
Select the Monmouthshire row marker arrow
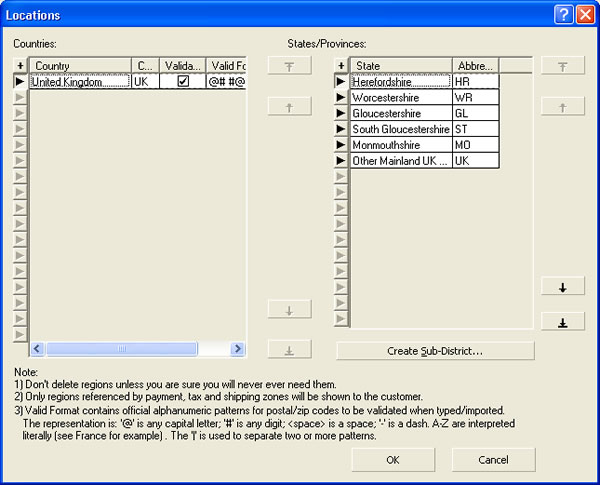(x=341, y=145)
